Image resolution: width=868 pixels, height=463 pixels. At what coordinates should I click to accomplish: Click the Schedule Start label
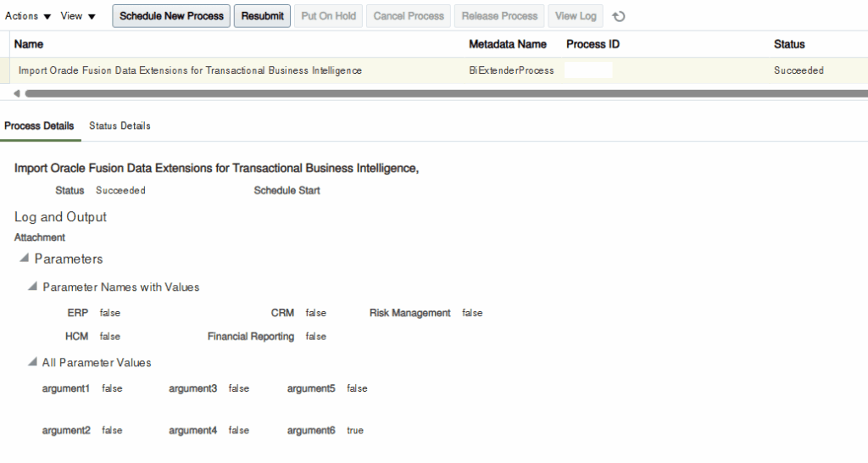tap(287, 191)
